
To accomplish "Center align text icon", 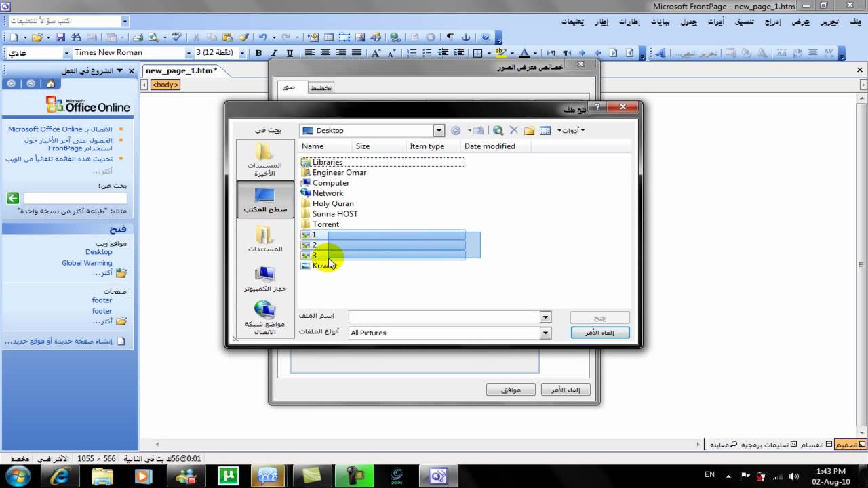I will point(325,53).
